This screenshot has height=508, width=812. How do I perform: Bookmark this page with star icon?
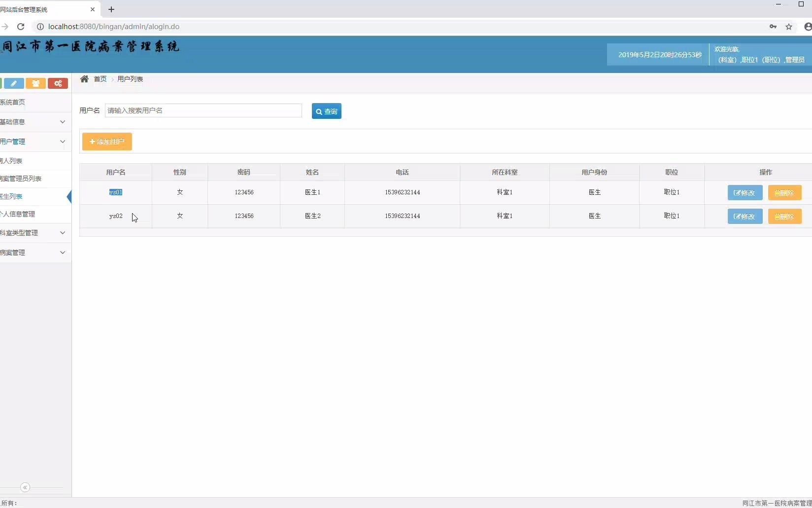coord(789,27)
